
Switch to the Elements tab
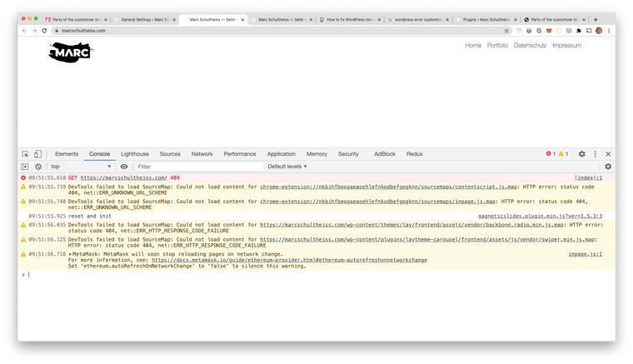[x=67, y=154]
